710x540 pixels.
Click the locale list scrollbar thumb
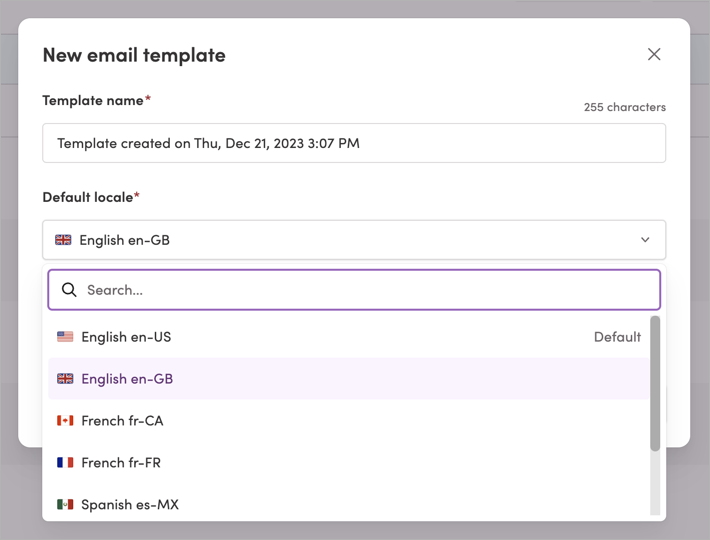pos(655,383)
